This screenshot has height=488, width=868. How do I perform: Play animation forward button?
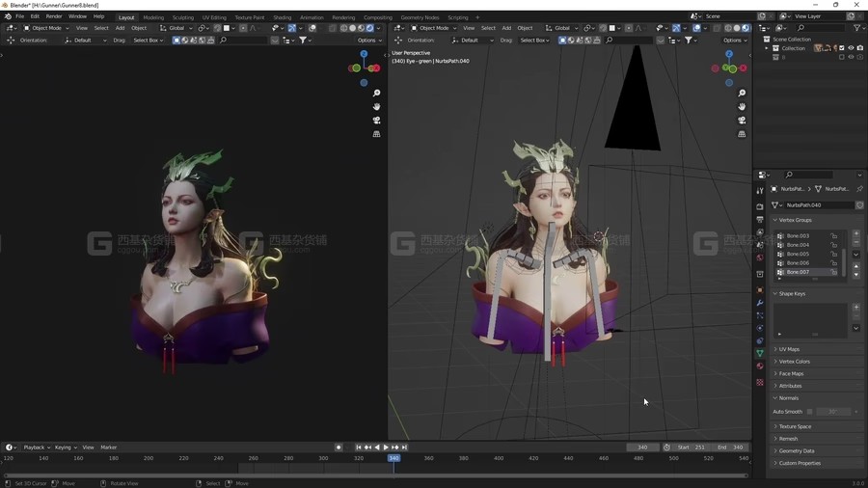(x=386, y=447)
